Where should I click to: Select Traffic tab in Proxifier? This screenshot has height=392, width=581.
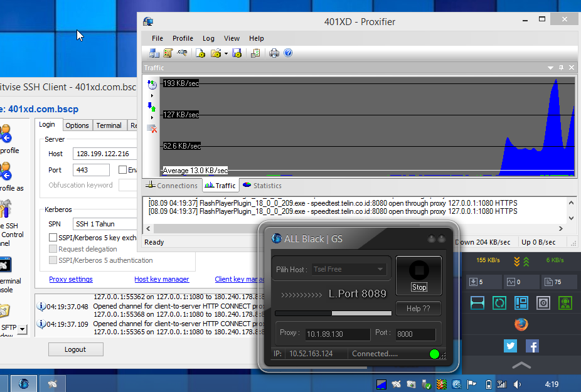pos(220,185)
